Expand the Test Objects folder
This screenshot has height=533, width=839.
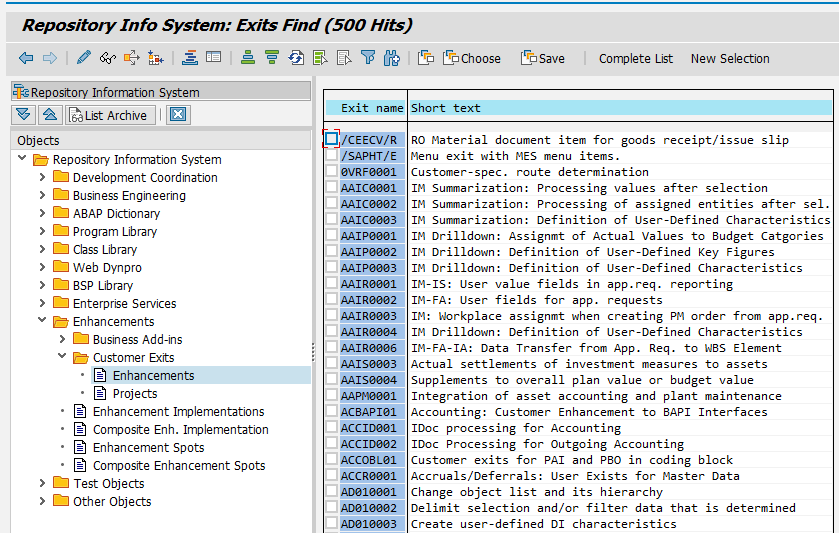[43, 483]
